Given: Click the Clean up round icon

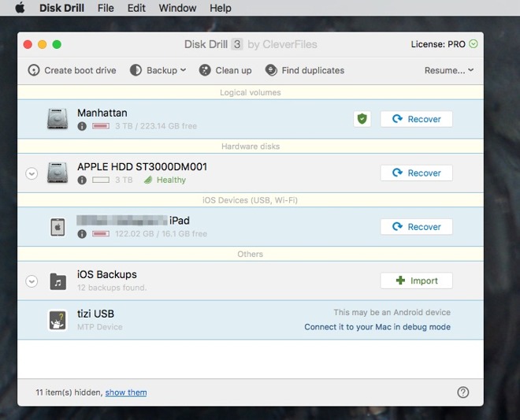Looking at the screenshot, I should [205, 70].
